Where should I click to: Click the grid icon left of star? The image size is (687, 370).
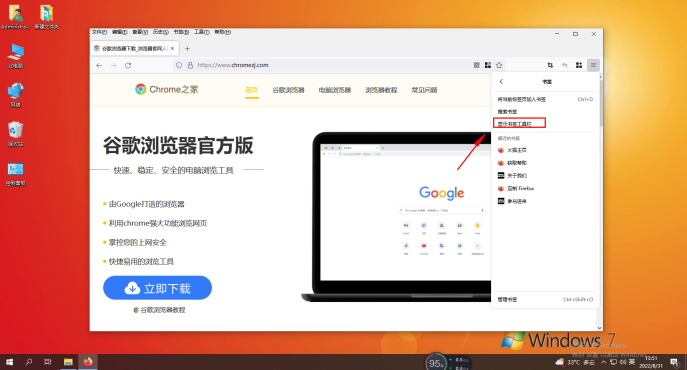click(x=488, y=65)
